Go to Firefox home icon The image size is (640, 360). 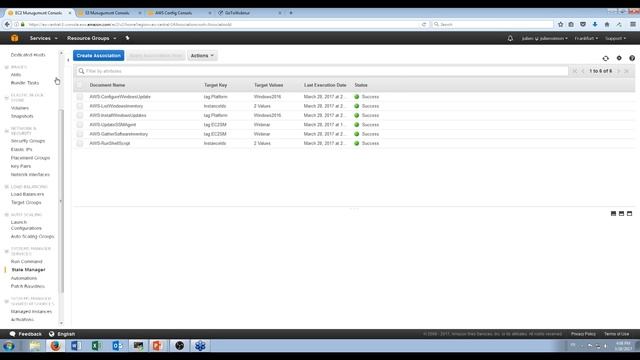pos(607,24)
